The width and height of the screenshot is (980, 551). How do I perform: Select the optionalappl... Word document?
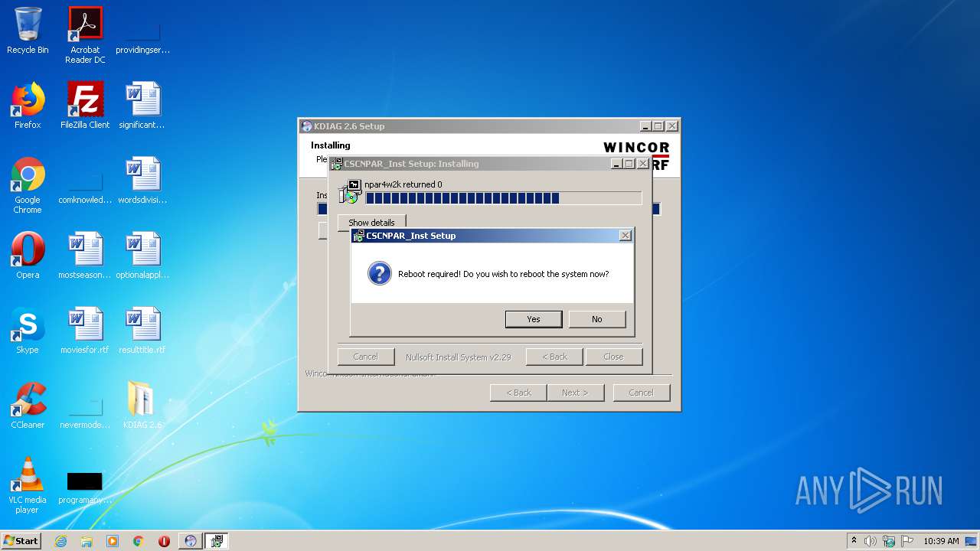click(x=142, y=256)
